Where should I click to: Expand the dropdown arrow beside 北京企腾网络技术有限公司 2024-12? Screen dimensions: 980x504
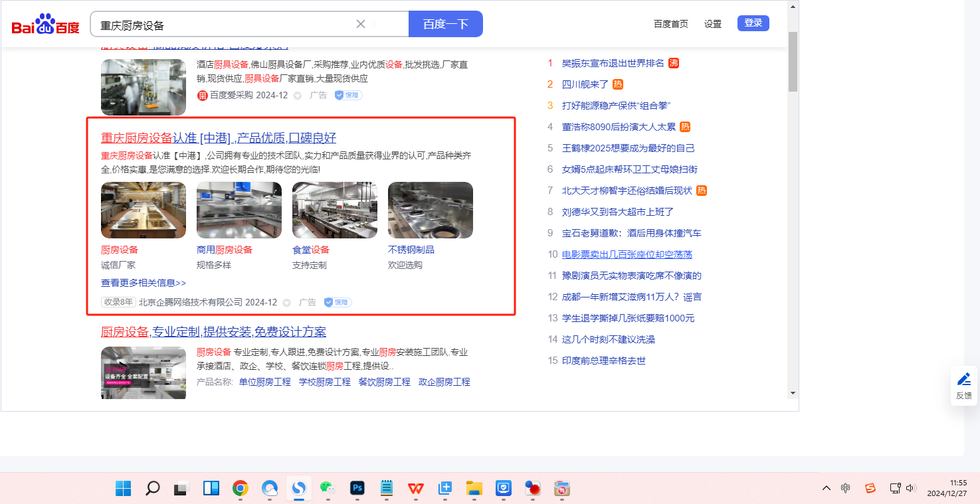[287, 303]
